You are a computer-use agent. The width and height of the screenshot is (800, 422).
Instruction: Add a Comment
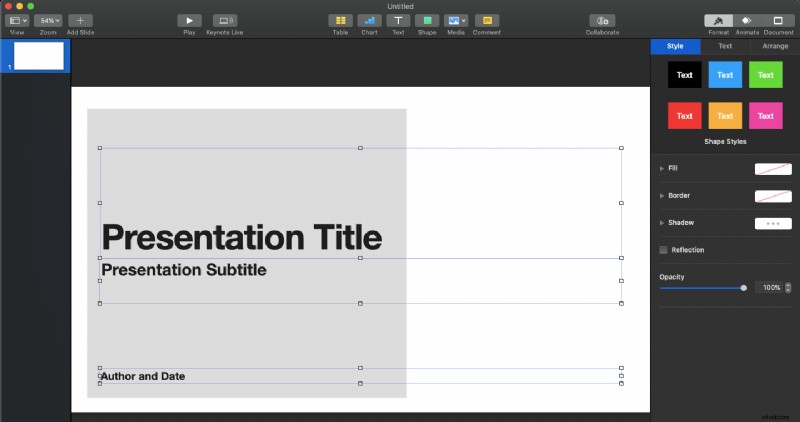pos(487,20)
